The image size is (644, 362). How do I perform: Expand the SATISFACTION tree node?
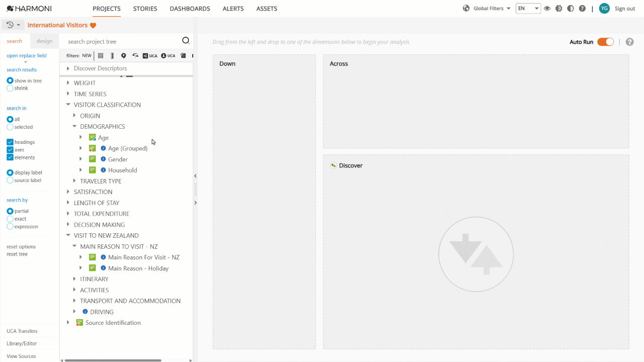[x=68, y=192]
